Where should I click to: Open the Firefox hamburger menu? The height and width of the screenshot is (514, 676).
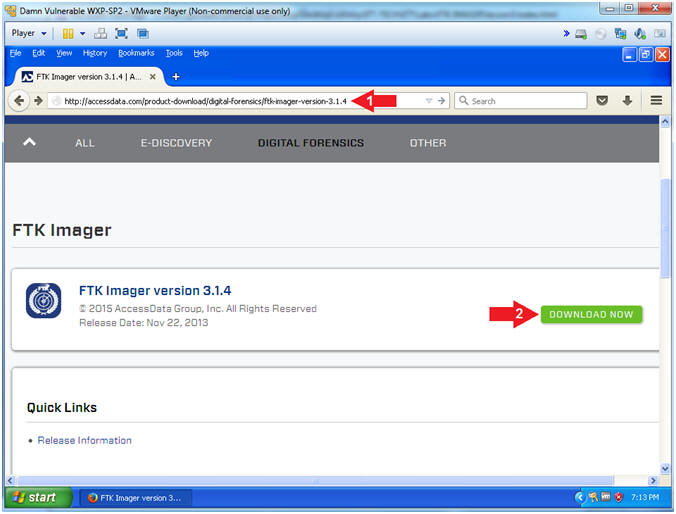(656, 101)
